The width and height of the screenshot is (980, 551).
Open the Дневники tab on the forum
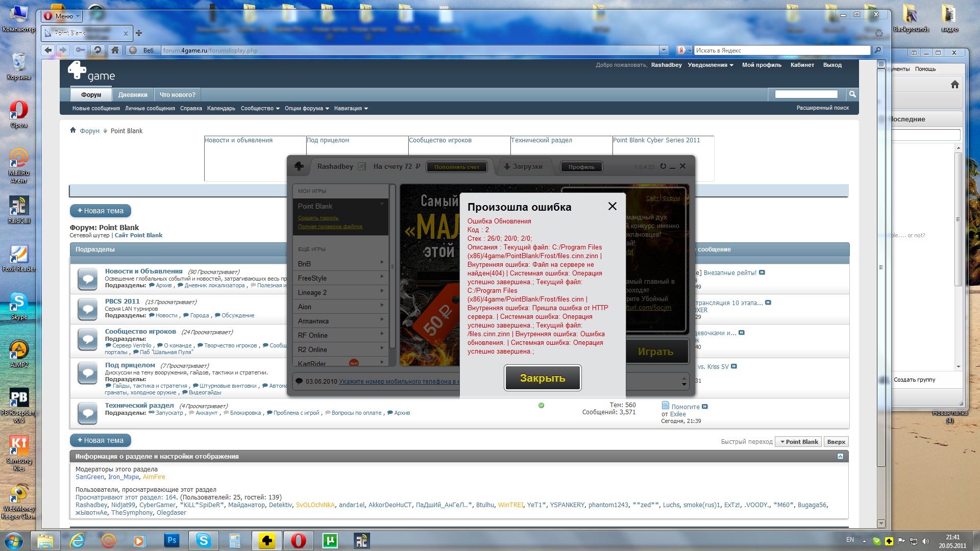pyautogui.click(x=133, y=94)
